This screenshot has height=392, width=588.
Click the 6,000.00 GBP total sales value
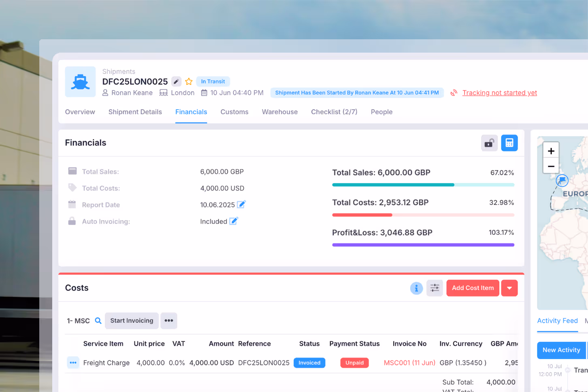point(222,172)
